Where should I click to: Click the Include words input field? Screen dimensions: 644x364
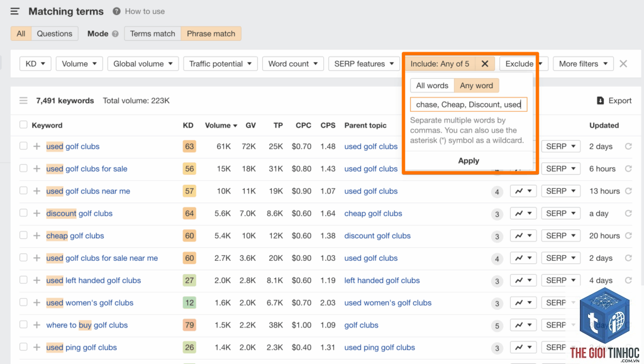point(469,104)
